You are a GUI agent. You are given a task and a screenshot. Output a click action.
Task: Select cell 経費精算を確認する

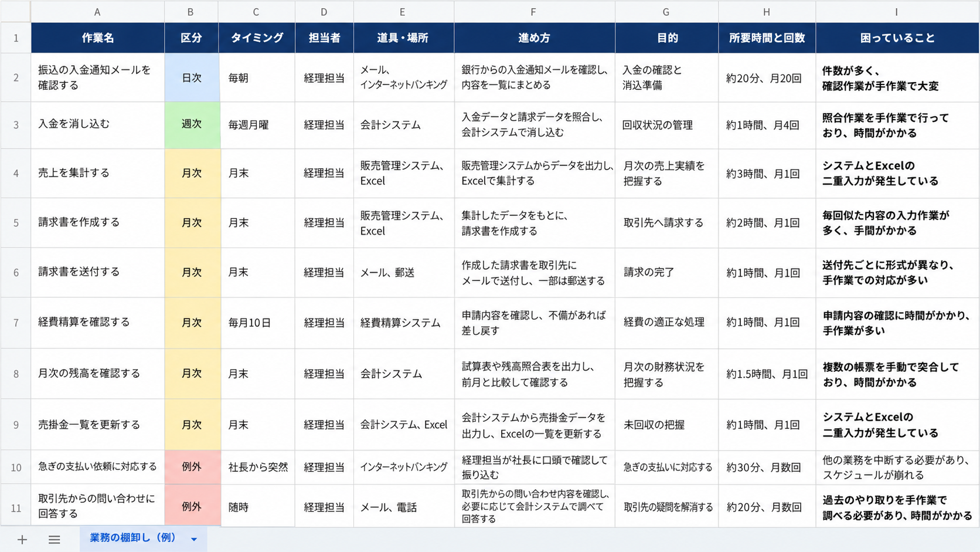[97, 323]
